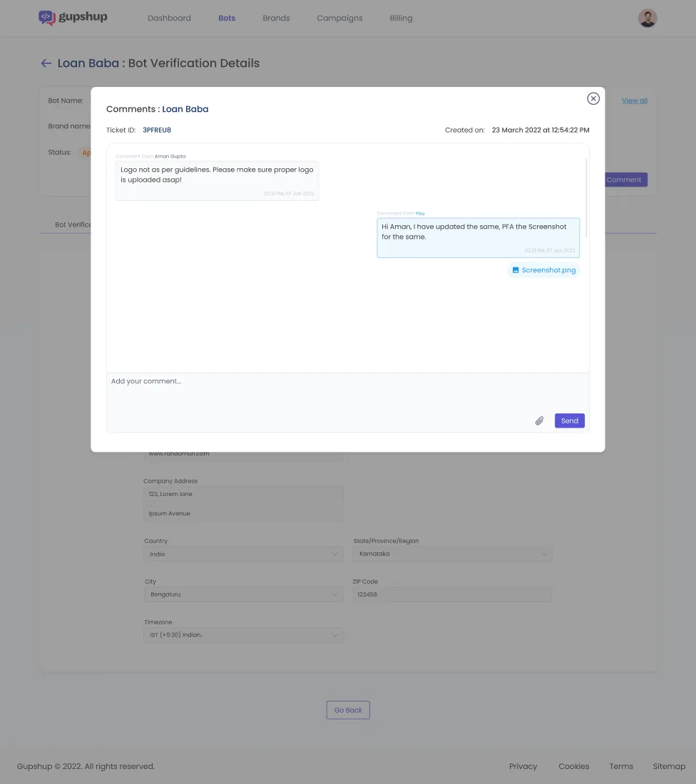
Task: Open the Sitemap footer link
Action: tap(669, 766)
